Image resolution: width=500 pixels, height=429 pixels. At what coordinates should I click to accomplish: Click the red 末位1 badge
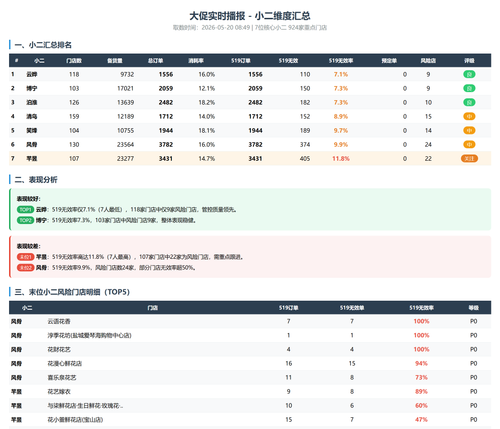click(25, 257)
